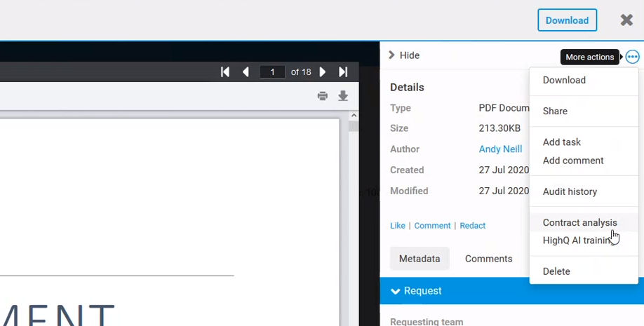Click the Details heading
Viewport: 644px width, 326px height.
click(407, 88)
